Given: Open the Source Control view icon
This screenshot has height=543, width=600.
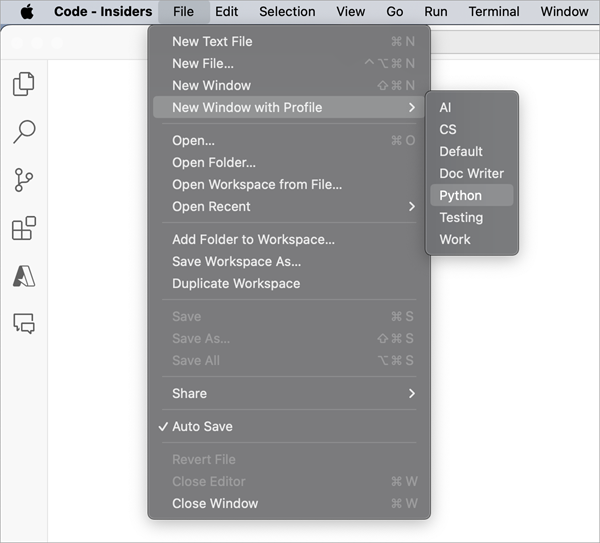Looking at the screenshot, I should point(24,181).
